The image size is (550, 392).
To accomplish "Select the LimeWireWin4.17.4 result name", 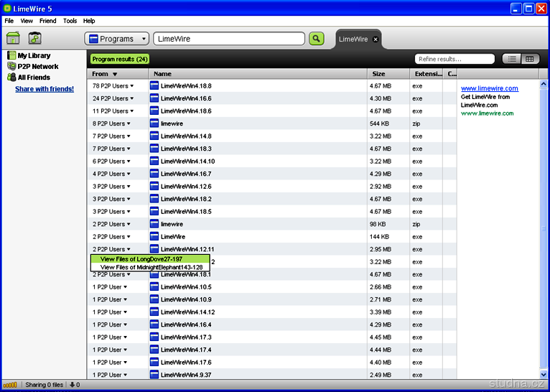I will coord(186,350).
